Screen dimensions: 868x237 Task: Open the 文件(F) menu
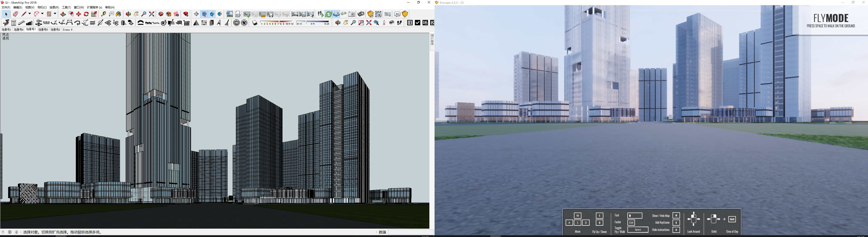pos(6,7)
